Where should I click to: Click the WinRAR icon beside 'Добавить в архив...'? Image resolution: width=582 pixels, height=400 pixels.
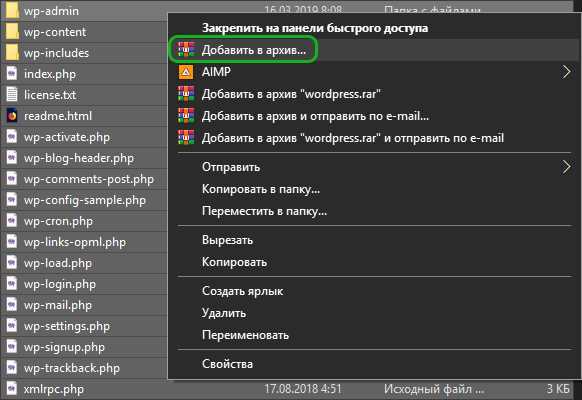[186, 49]
